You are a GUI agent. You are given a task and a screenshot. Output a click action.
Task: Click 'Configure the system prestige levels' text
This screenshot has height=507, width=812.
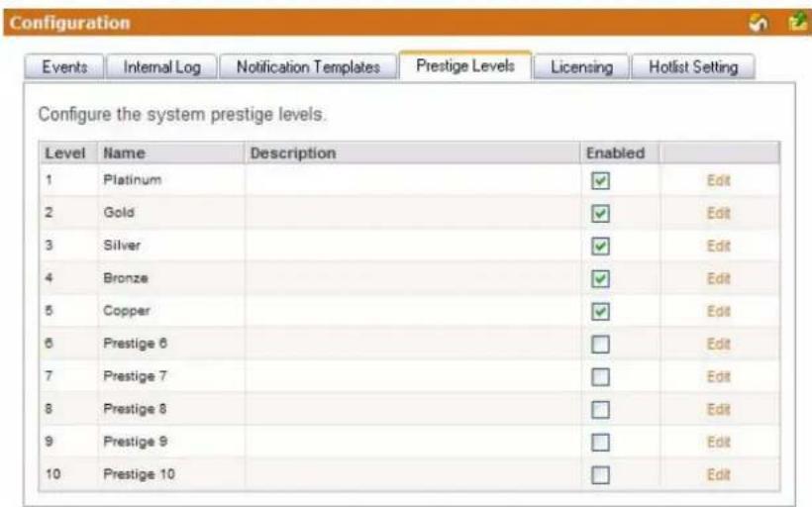(182, 115)
